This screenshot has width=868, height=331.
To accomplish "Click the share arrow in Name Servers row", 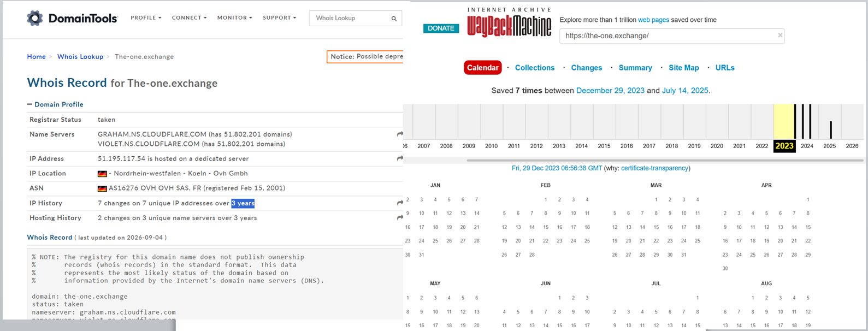I will 400,134.
